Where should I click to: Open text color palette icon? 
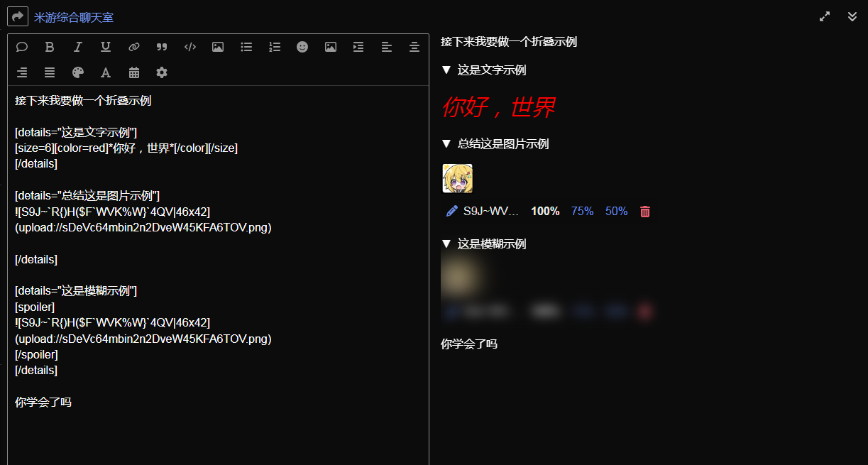[x=78, y=72]
